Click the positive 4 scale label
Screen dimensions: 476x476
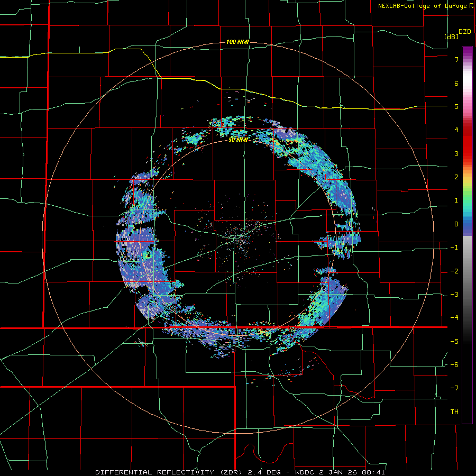coord(456,130)
